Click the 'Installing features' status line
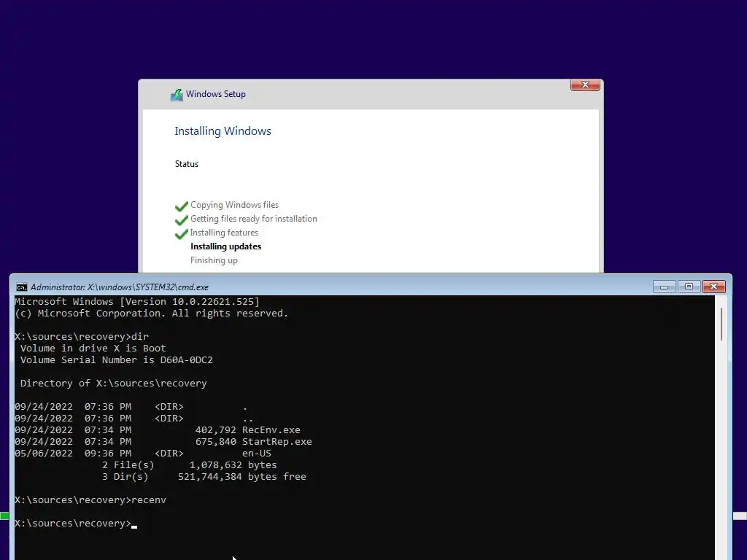This screenshot has width=747, height=560. 224,233
